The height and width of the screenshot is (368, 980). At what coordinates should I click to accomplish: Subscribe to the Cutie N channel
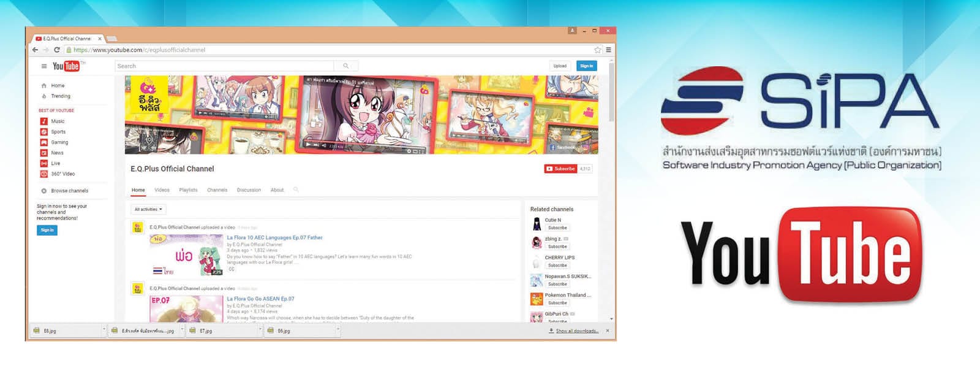pyautogui.click(x=557, y=228)
